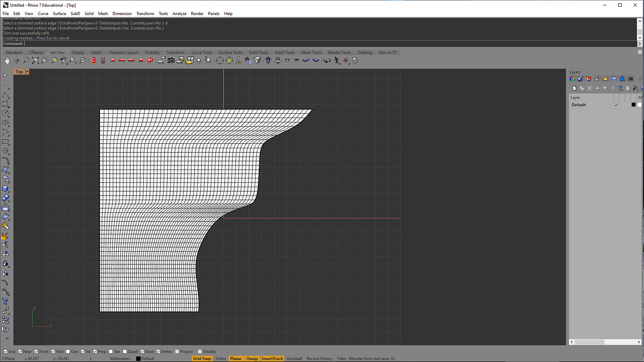Open the color wheel properties panel icon
Screen dimensions: 644x362
click(572, 79)
